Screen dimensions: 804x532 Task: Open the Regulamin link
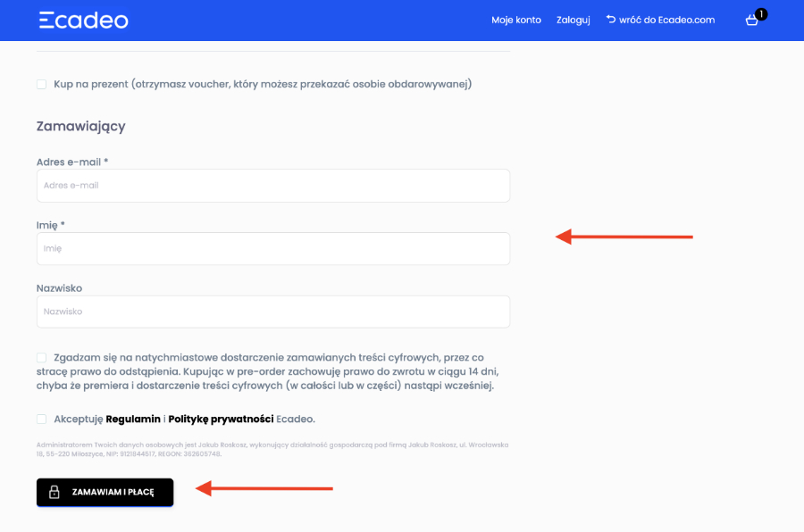(x=133, y=419)
